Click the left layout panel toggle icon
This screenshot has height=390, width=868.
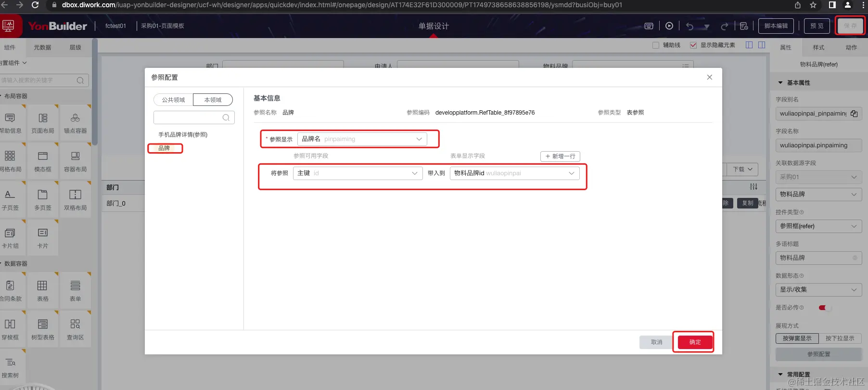click(749, 45)
